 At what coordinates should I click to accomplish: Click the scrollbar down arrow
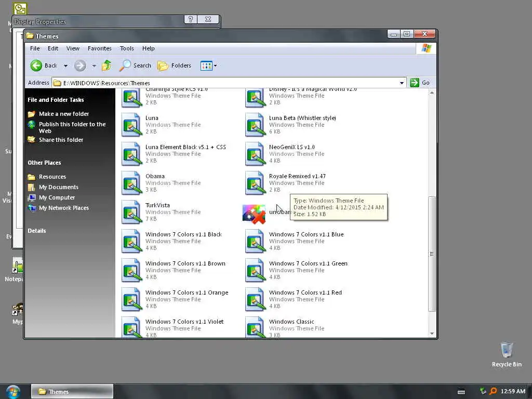432,334
